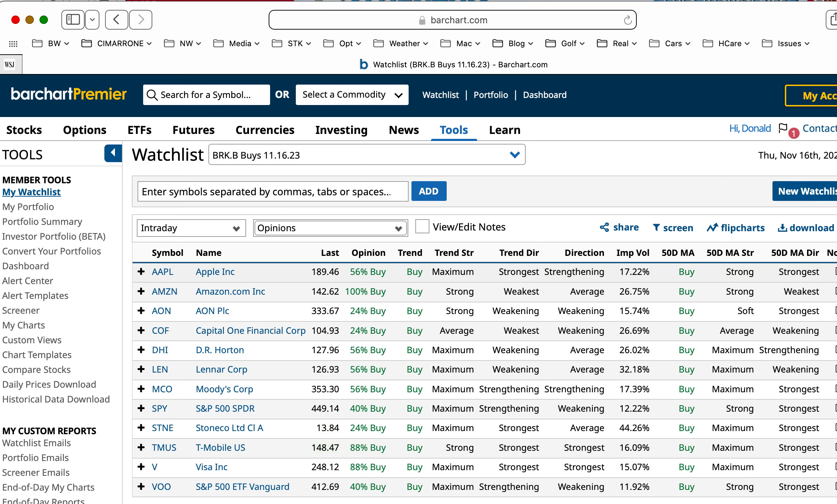Open flipcharts icon link
This screenshot has width=837, height=504.
735,228
